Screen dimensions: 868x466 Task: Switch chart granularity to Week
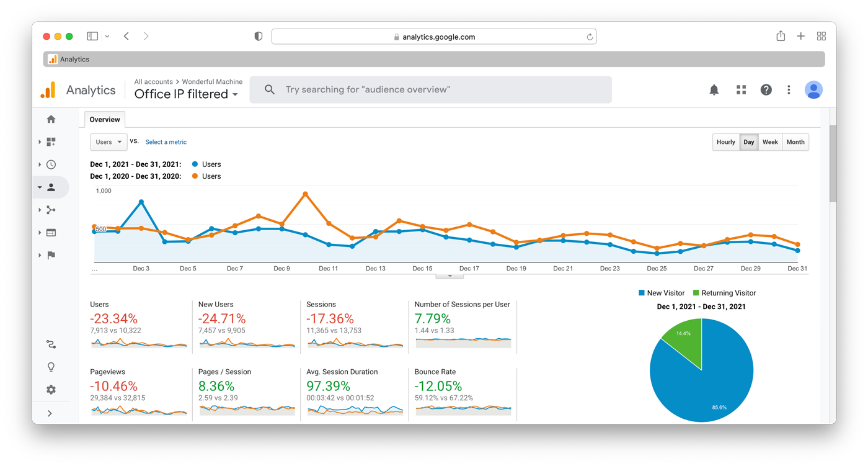tap(770, 142)
